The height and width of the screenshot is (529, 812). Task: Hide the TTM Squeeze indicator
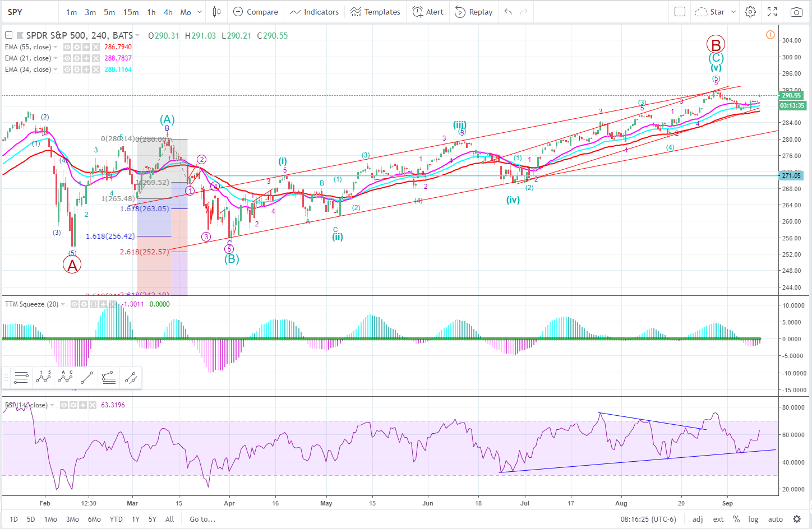pyautogui.click(x=75, y=304)
